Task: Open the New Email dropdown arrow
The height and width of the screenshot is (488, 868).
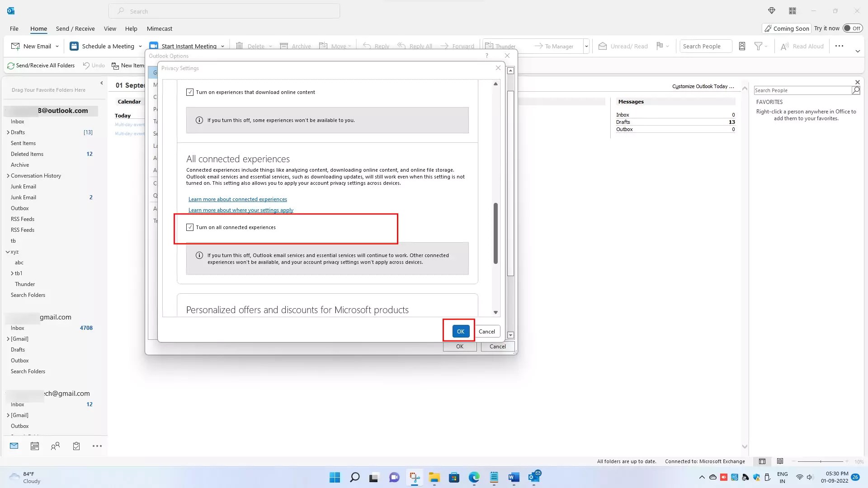Action: [57, 46]
